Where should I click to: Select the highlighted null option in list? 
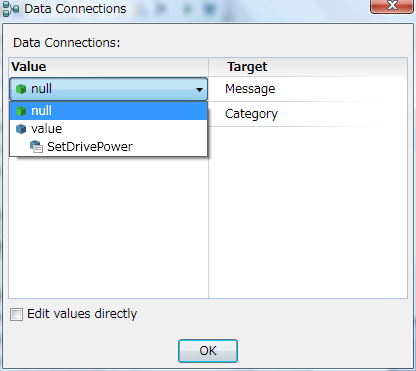[109, 111]
